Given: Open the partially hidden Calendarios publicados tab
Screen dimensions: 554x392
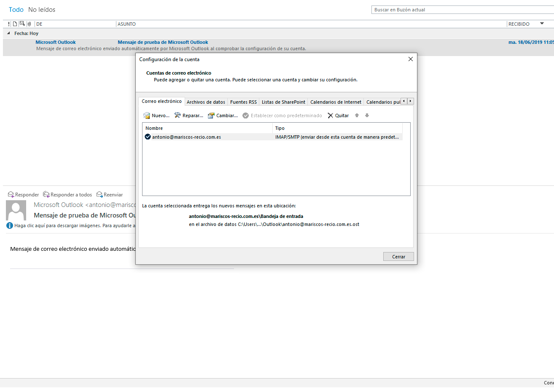Looking at the screenshot, I should [x=383, y=102].
